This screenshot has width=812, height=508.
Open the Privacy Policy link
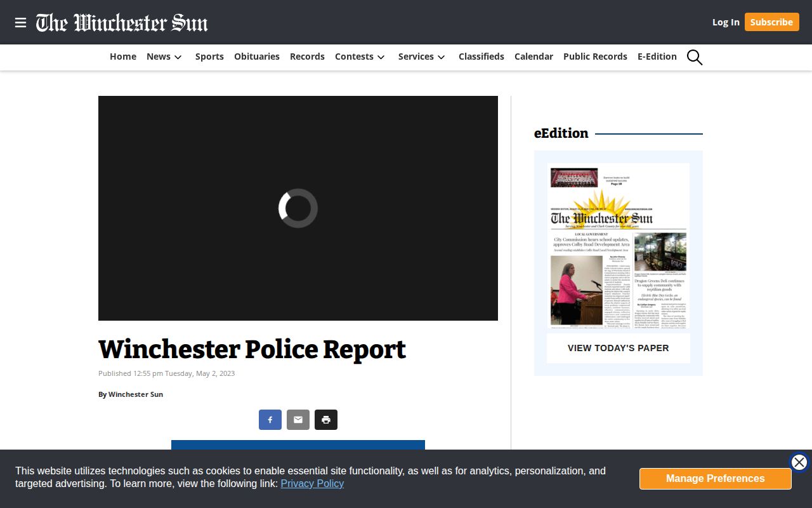312,484
